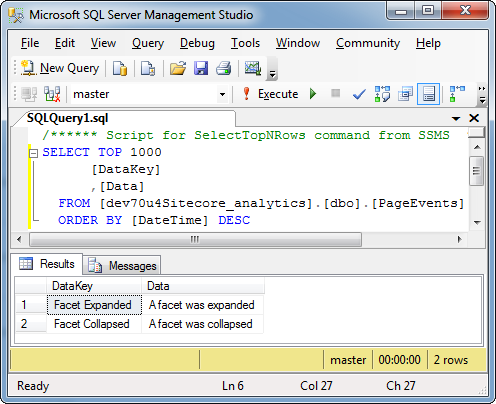Select the Facet Collapsed cell
Screen dimensions: 496x404
(94, 324)
